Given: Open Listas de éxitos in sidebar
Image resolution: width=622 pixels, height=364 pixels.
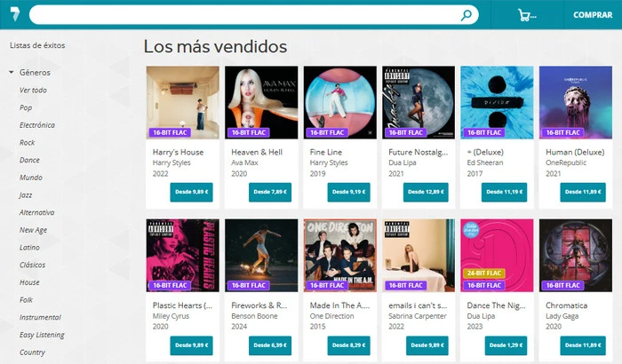Looking at the screenshot, I should pyautogui.click(x=37, y=45).
